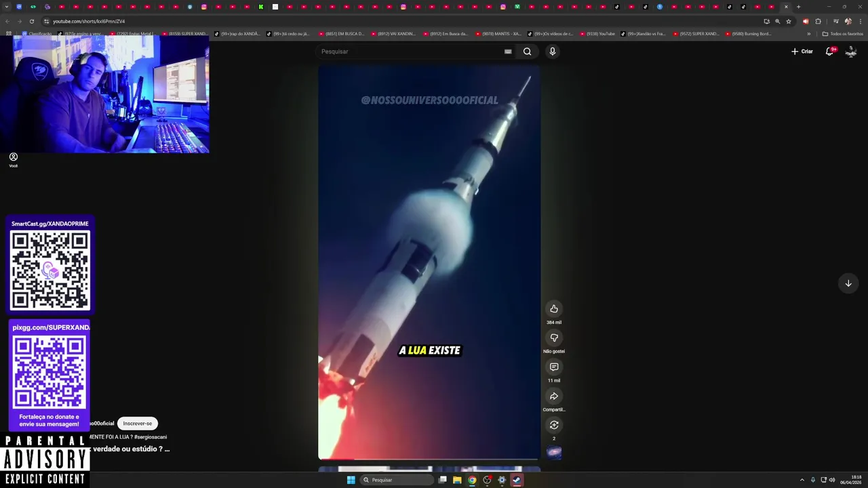Open bookmark (9580) Burning Bord...
868x488 pixels.
point(749,34)
